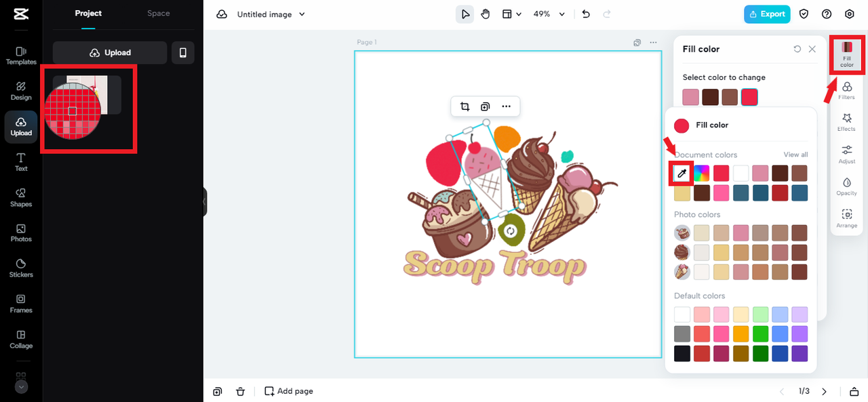The width and height of the screenshot is (868, 402).
Task: Click Add page button
Action: 289,391
